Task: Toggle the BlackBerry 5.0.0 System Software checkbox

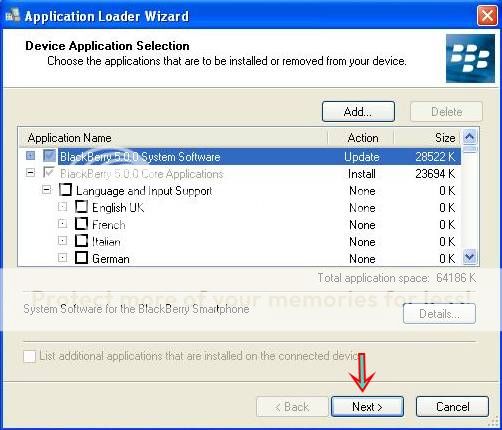Action: click(49, 156)
